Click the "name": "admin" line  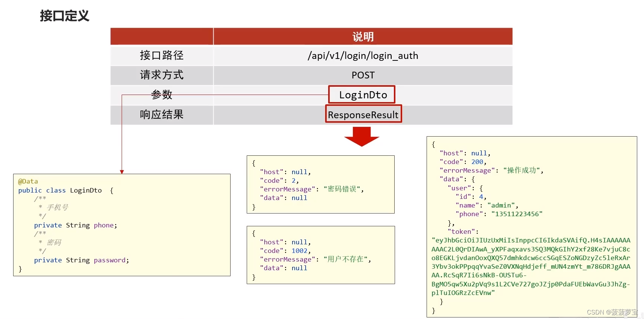pos(487,205)
